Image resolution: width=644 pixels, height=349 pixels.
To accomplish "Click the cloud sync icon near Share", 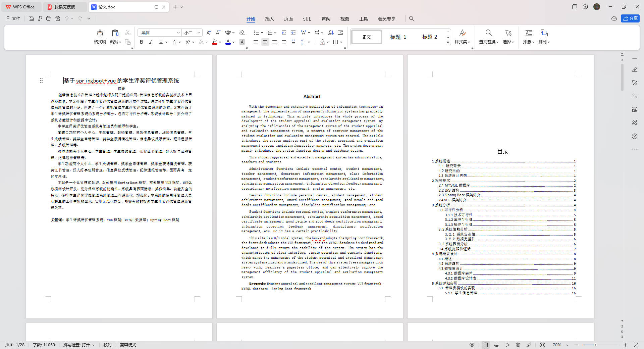I will pyautogui.click(x=614, y=18).
